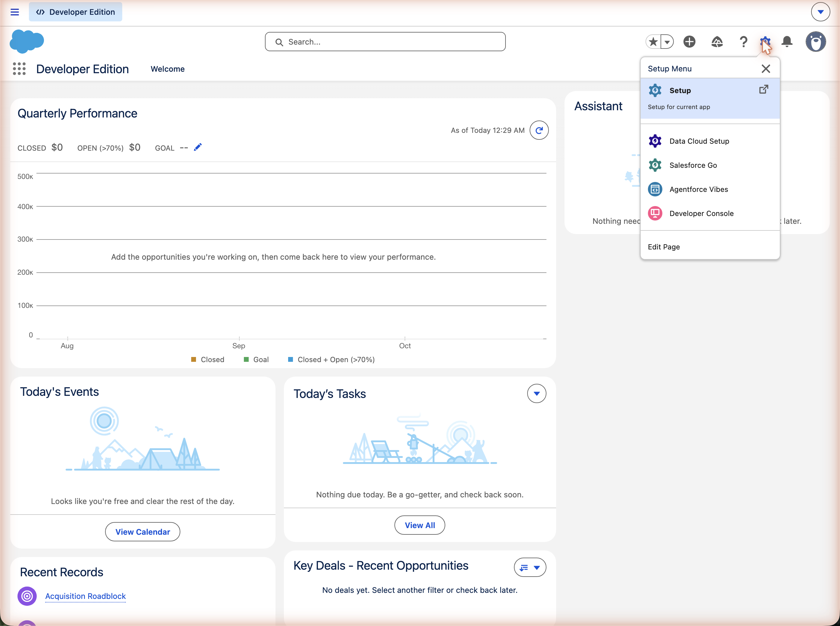Click the 'Setup for current app' description
The width and height of the screenshot is (840, 626).
[679, 107]
